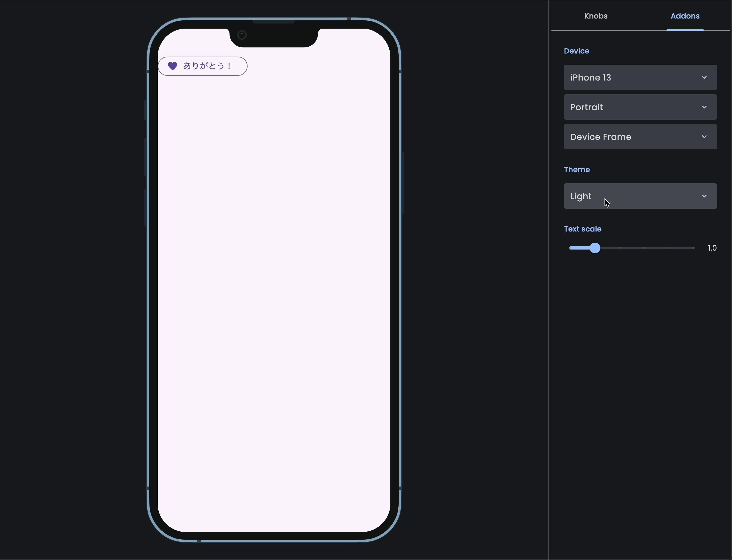Click the Text scale section heading
Viewport: 732px width, 560px height.
click(583, 229)
